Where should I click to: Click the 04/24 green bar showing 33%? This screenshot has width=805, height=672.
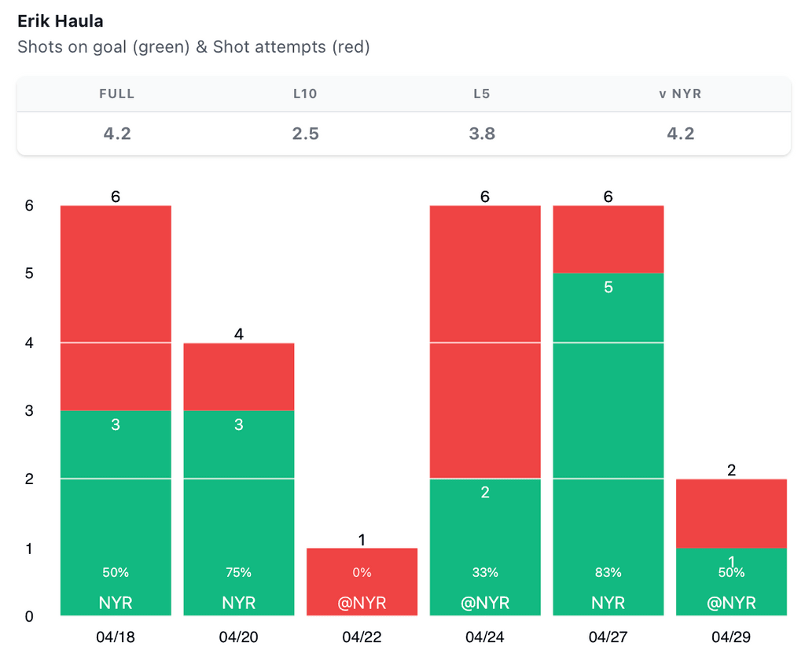pos(485,546)
